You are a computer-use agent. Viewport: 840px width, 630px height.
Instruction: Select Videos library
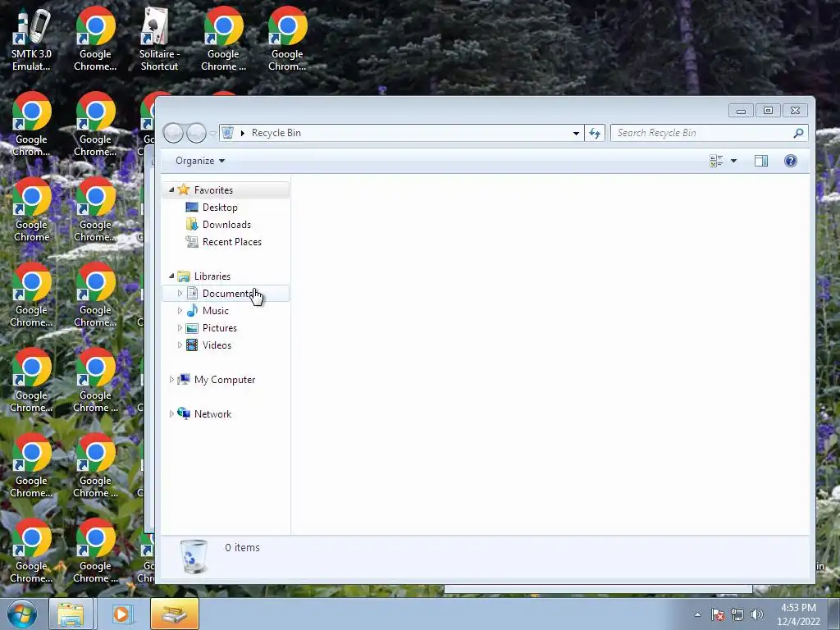[217, 345]
